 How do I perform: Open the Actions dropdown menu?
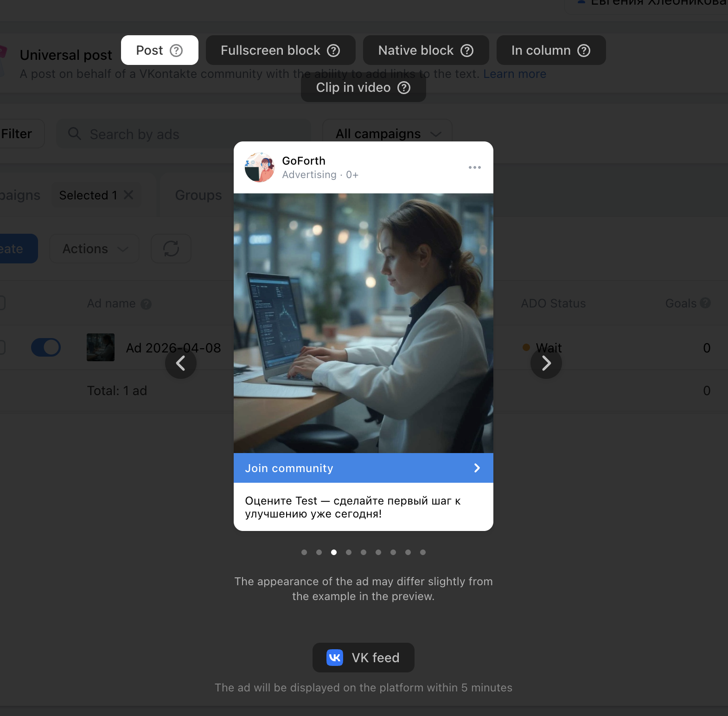(x=95, y=249)
